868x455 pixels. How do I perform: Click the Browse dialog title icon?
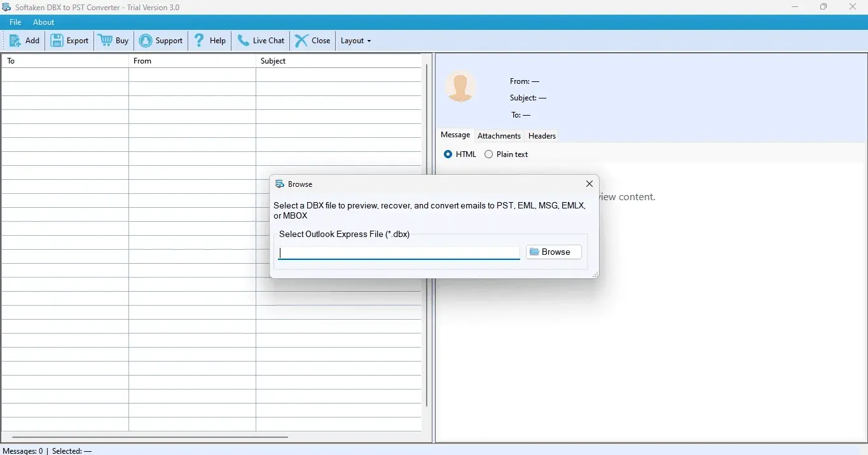click(279, 184)
